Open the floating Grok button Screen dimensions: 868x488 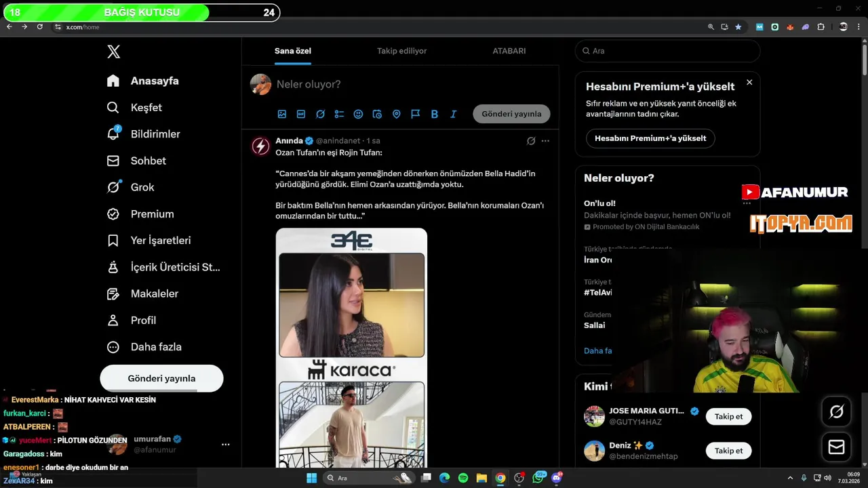[x=836, y=411]
